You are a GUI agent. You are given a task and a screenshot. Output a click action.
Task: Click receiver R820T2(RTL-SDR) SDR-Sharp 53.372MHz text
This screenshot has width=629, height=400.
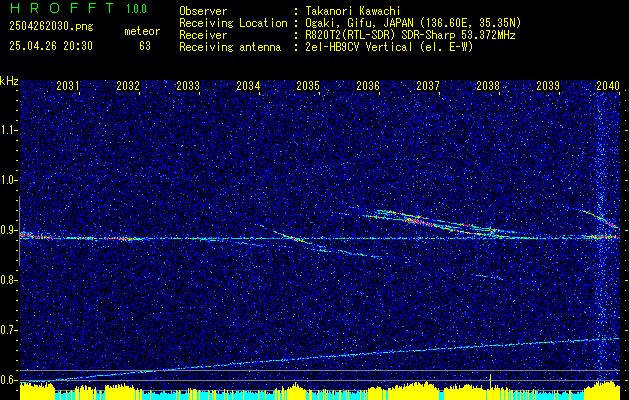coord(408,35)
